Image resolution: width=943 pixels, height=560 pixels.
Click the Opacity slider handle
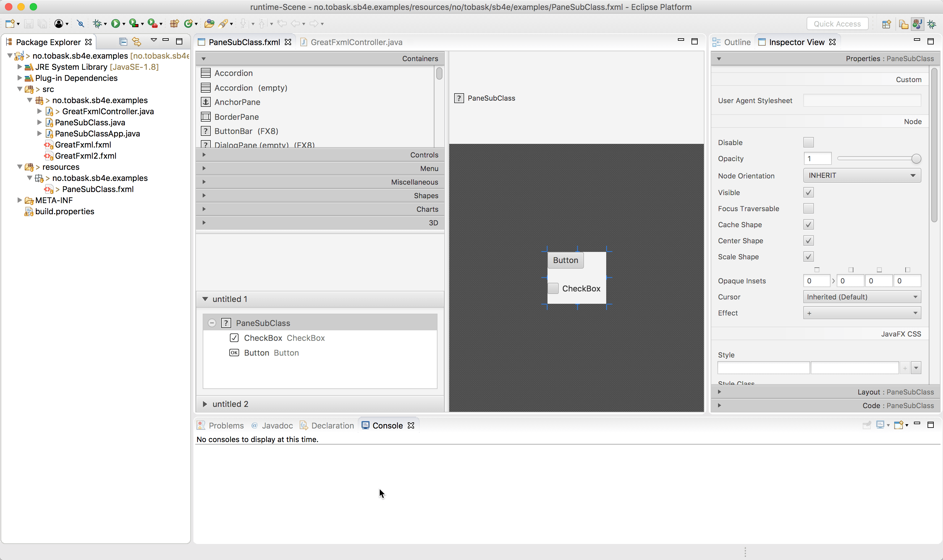(916, 159)
